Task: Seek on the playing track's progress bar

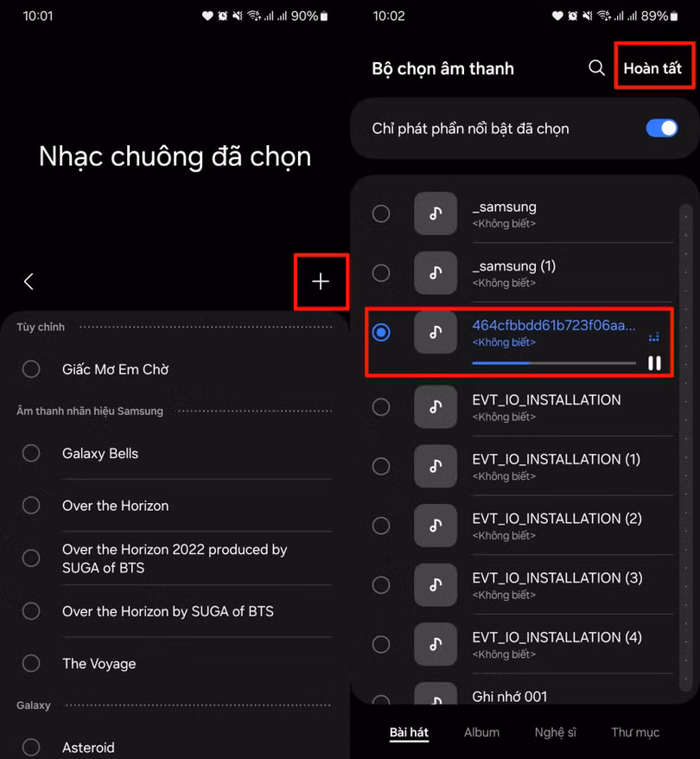Action: (554, 362)
